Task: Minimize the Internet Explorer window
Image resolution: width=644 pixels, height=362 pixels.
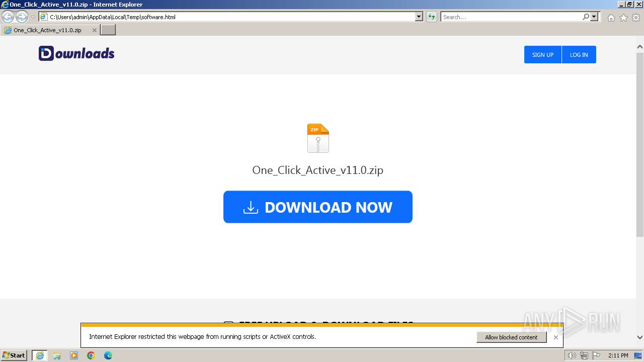Action: coord(621,4)
